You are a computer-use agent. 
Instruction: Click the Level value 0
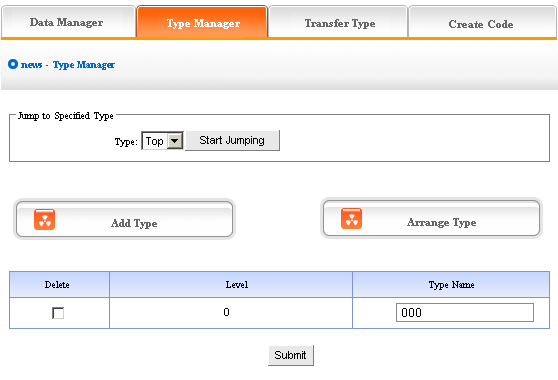pyautogui.click(x=226, y=312)
